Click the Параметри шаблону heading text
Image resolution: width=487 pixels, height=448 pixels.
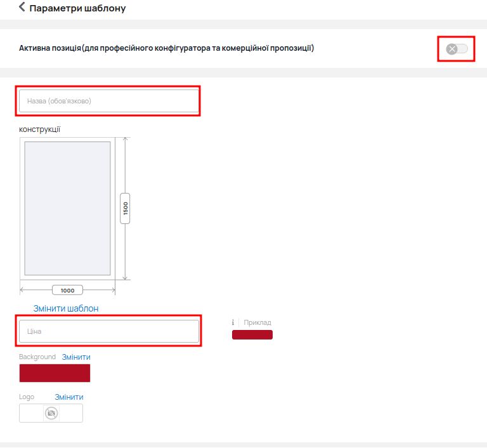77,8
